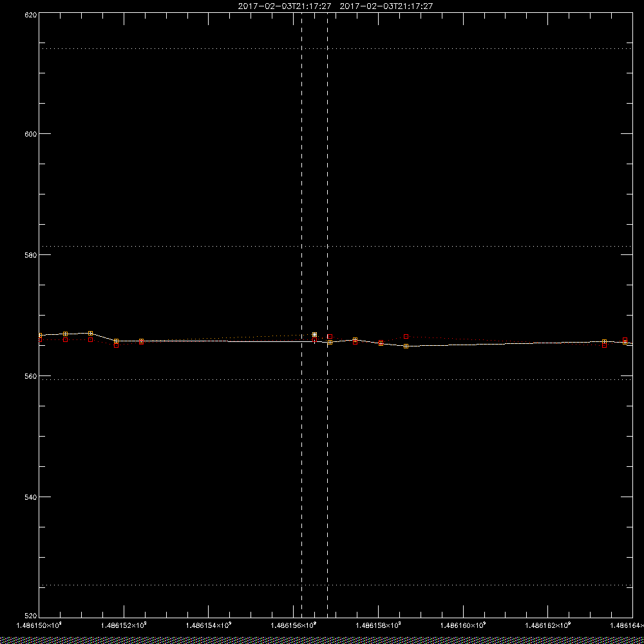Viewport: 644px width, 644px height.
Task: Click the 1.486150×10⁹ x-axis label
Action: click(39, 625)
